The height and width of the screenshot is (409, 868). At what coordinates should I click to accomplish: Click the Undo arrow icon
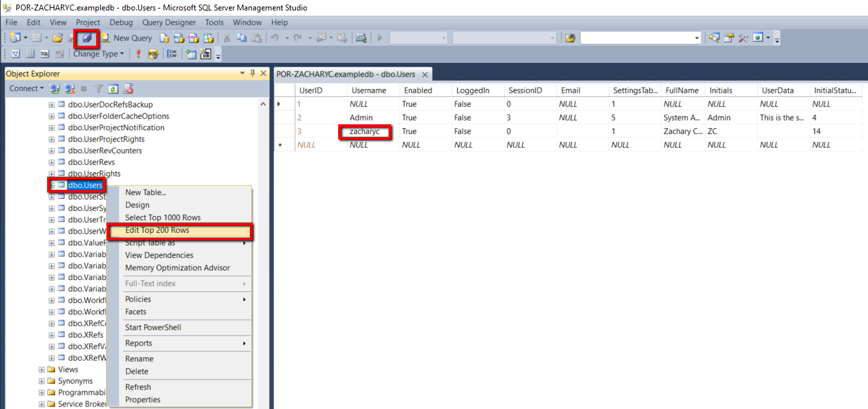[275, 38]
